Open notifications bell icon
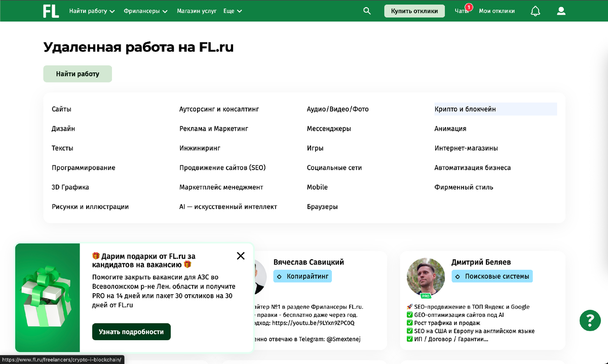 [x=535, y=11]
